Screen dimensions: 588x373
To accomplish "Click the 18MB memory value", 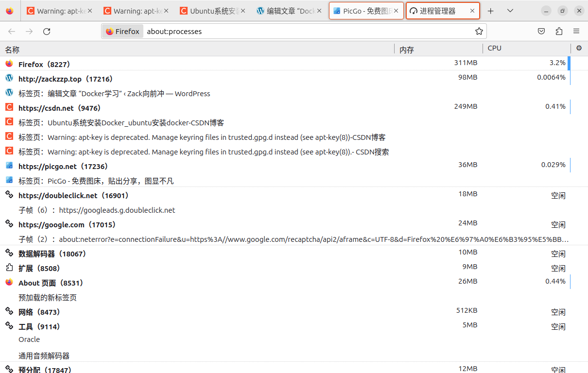I will click(467, 194).
